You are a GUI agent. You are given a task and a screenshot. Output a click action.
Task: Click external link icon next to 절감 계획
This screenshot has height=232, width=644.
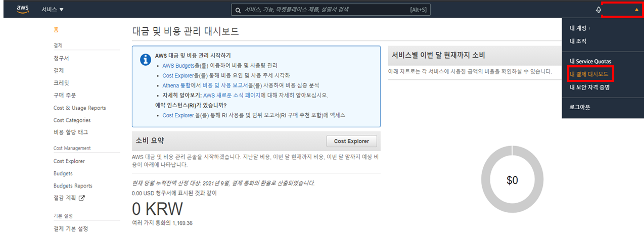click(x=82, y=198)
